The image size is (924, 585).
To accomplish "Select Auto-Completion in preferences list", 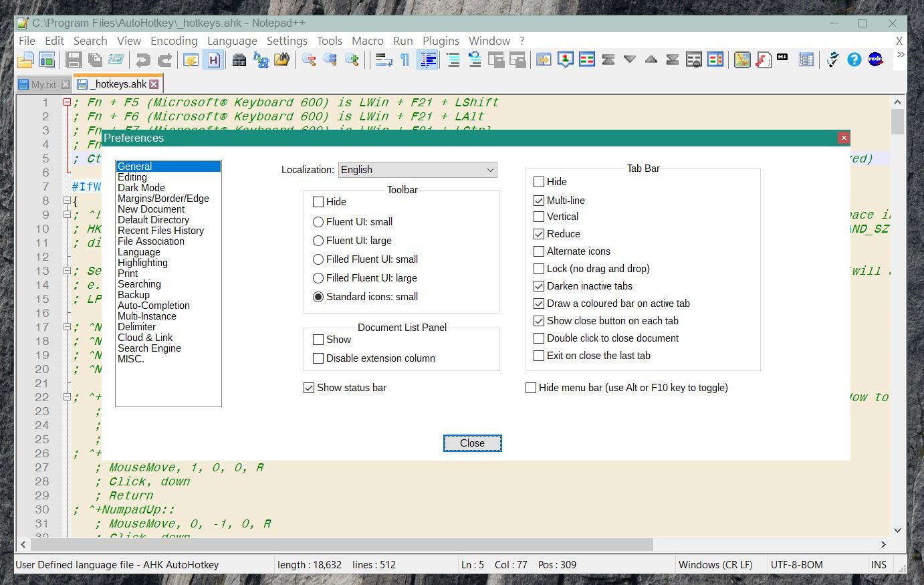I will pos(154,306).
